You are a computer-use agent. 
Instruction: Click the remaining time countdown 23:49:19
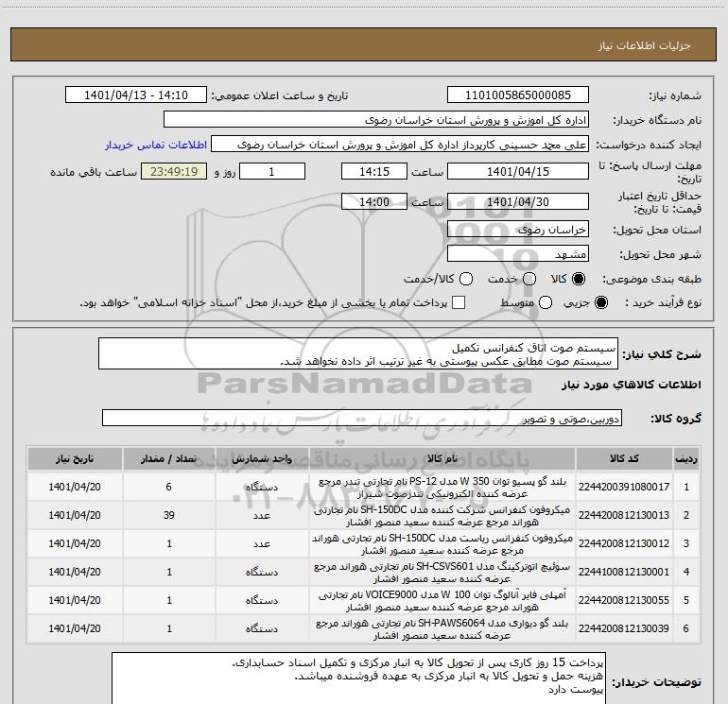tap(174, 171)
